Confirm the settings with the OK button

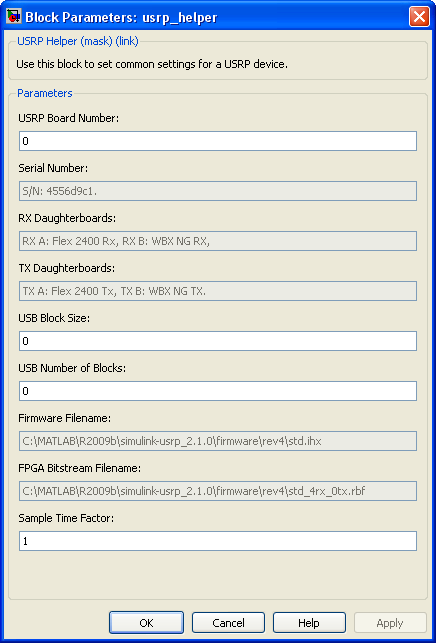(146, 623)
